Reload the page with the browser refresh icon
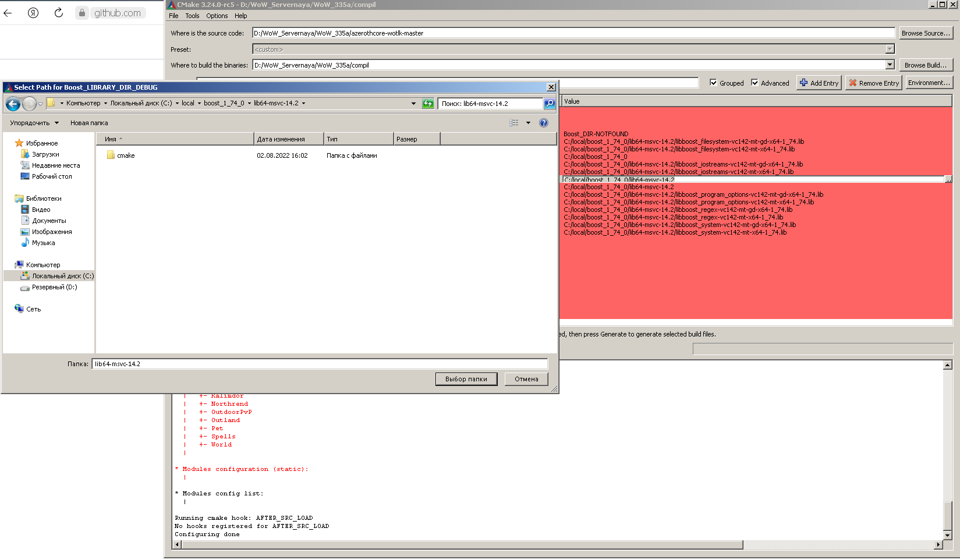This screenshot has width=960, height=560. point(58,12)
